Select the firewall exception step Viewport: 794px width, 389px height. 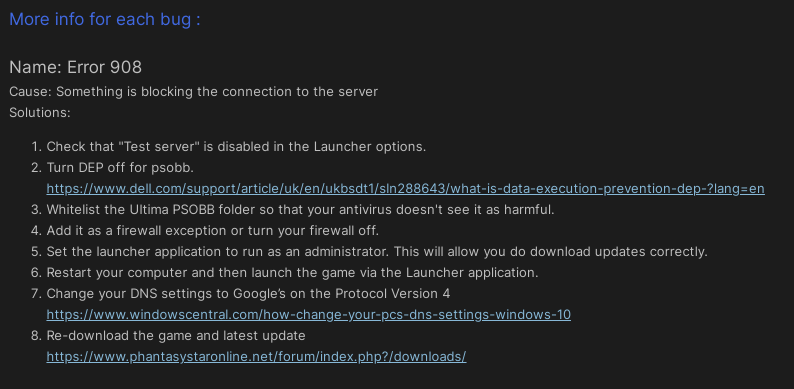213,231
